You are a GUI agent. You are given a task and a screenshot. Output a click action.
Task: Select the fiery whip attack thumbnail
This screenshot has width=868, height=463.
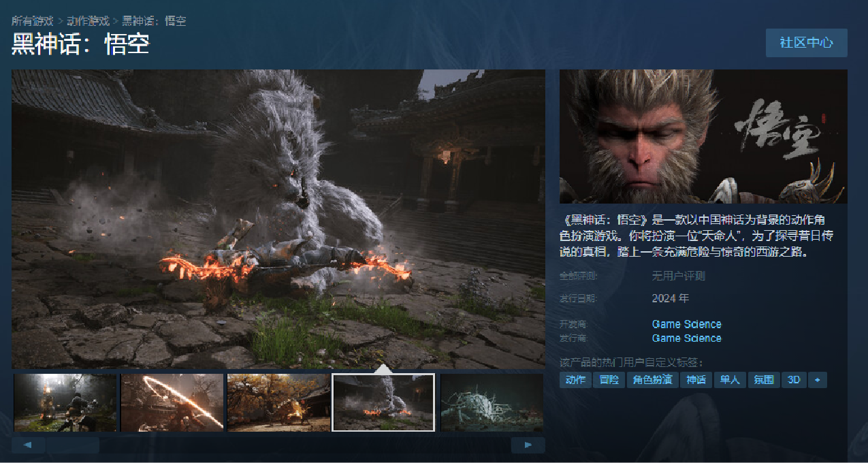point(172,402)
